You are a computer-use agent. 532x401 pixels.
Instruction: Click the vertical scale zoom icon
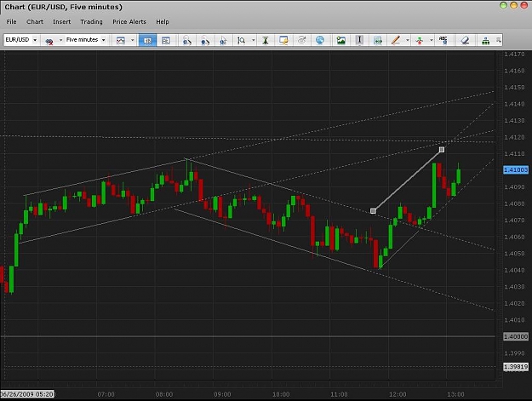pyautogui.click(x=241, y=40)
